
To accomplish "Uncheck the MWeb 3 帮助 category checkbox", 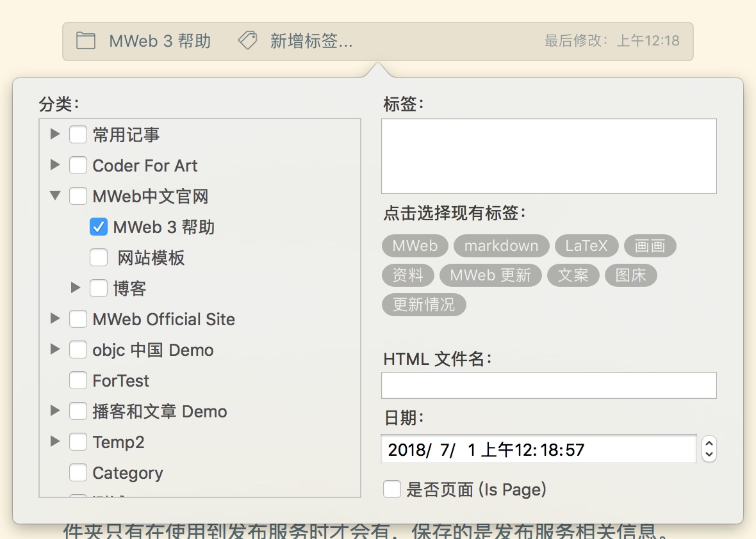I will click(x=99, y=227).
